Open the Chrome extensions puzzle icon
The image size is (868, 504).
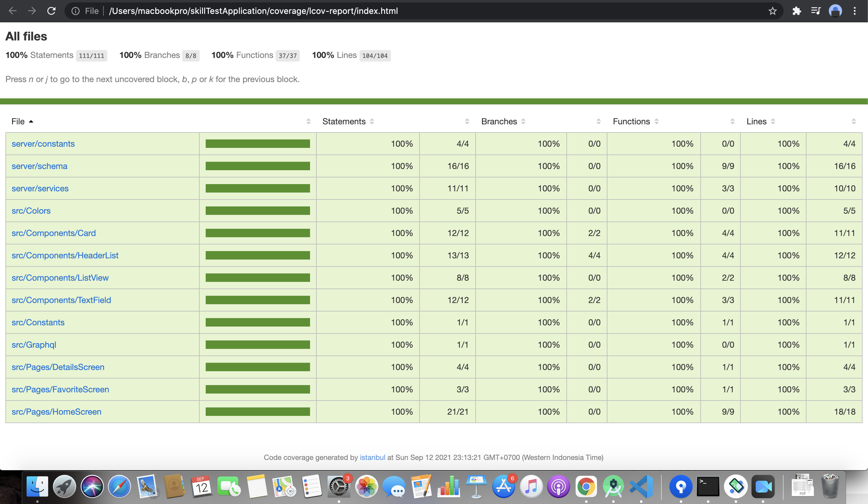point(796,11)
